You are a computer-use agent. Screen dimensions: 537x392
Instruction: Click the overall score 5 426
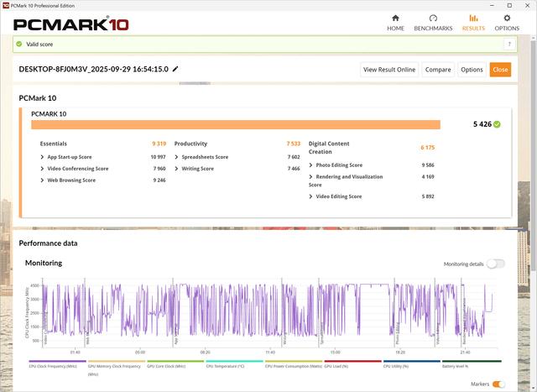click(482, 124)
